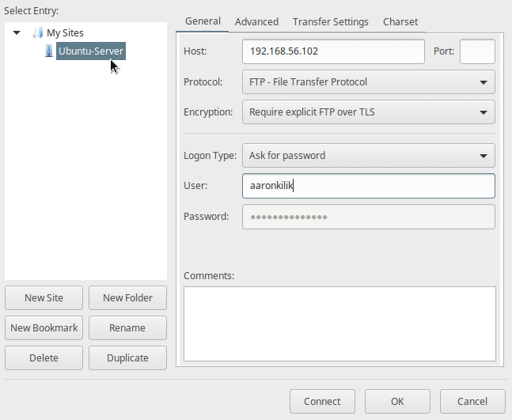Confirm with the OK button
Viewport: 512px width, 420px height.
point(397,401)
